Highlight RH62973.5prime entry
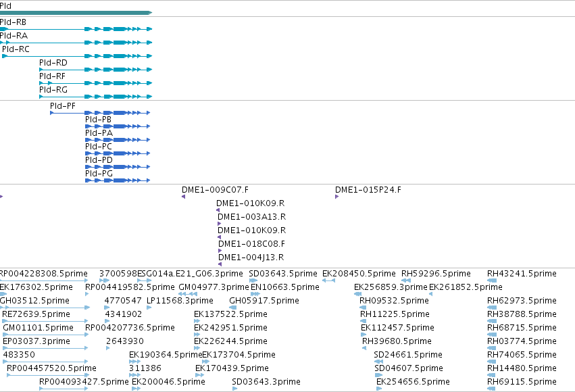Image resolution: width=575 pixels, height=392 pixels. [522, 301]
